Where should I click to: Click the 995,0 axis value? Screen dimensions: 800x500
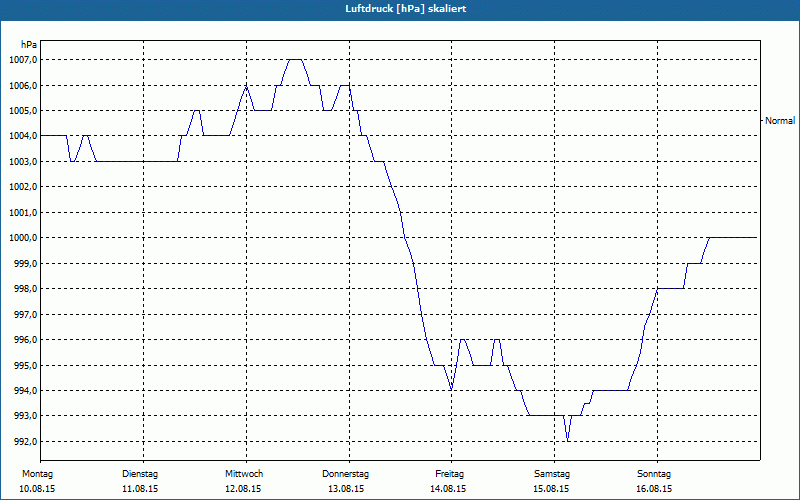pos(25,365)
